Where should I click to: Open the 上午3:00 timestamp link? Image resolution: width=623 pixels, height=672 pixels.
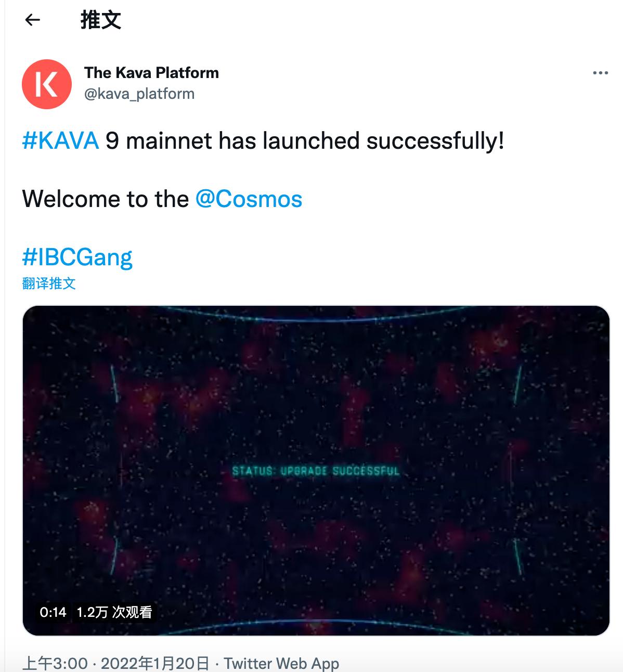tap(55, 664)
